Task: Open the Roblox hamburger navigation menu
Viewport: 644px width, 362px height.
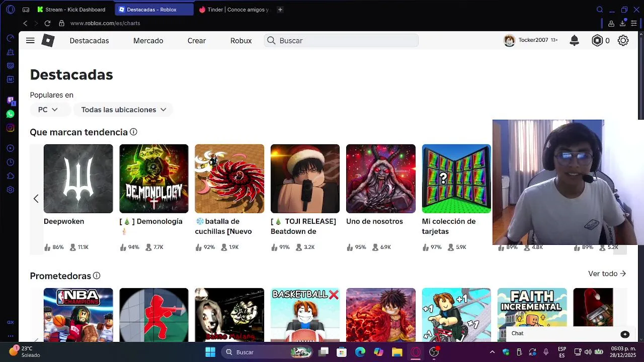Action: (30, 41)
